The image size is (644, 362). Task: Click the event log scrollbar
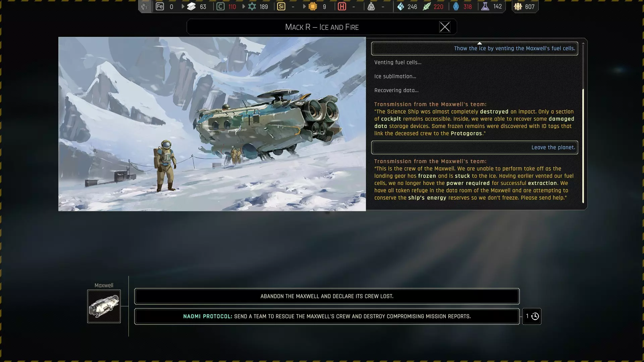tap(583, 146)
